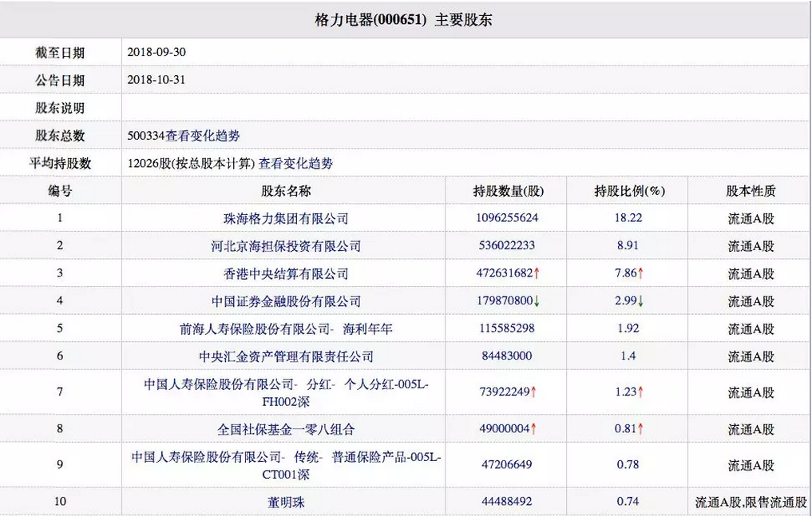Open shareholder 香港中央结算有限公司

(286, 273)
